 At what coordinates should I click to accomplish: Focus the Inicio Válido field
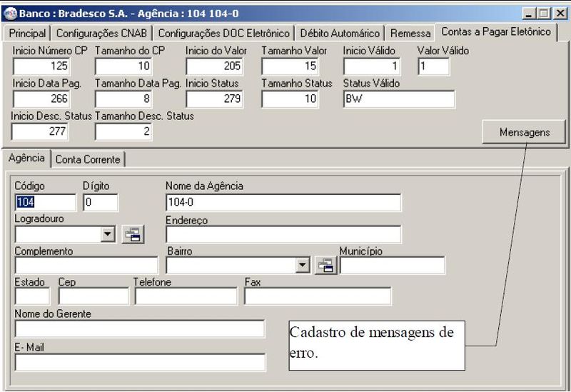(371, 66)
